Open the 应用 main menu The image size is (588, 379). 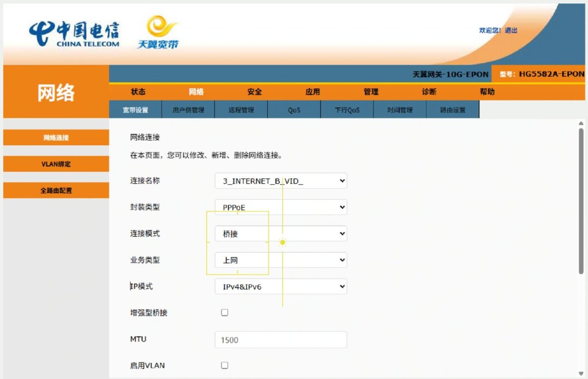coord(313,92)
